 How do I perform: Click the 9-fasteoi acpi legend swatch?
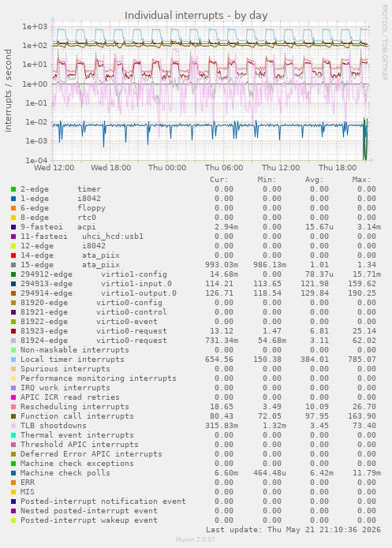coord(13,227)
